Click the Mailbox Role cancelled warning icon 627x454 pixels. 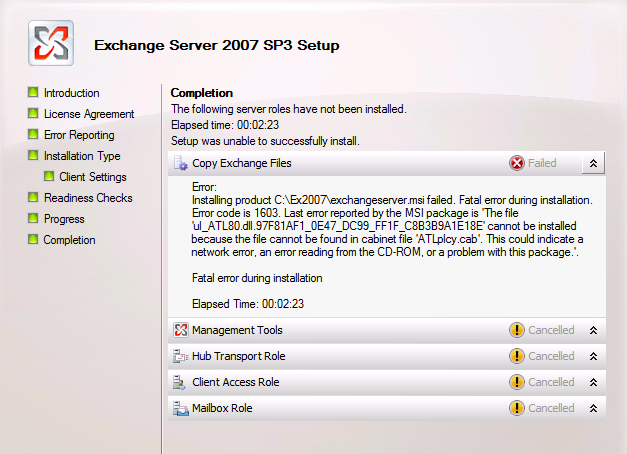click(517, 408)
